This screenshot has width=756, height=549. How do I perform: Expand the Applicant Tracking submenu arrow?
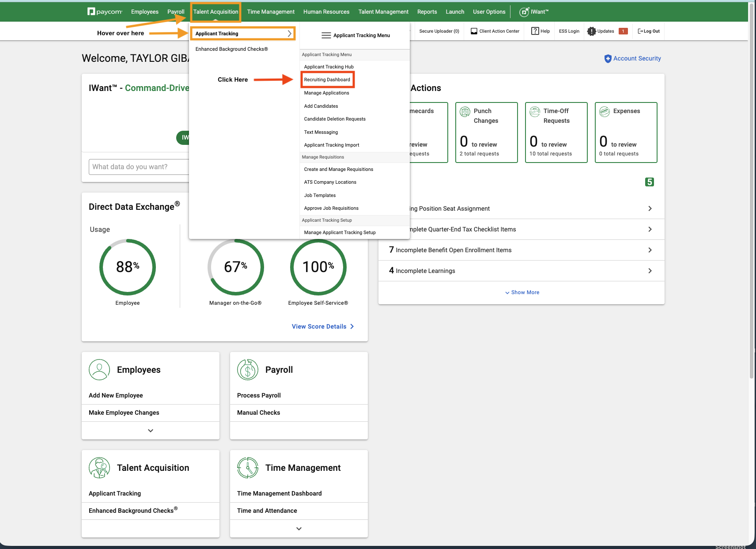point(289,33)
